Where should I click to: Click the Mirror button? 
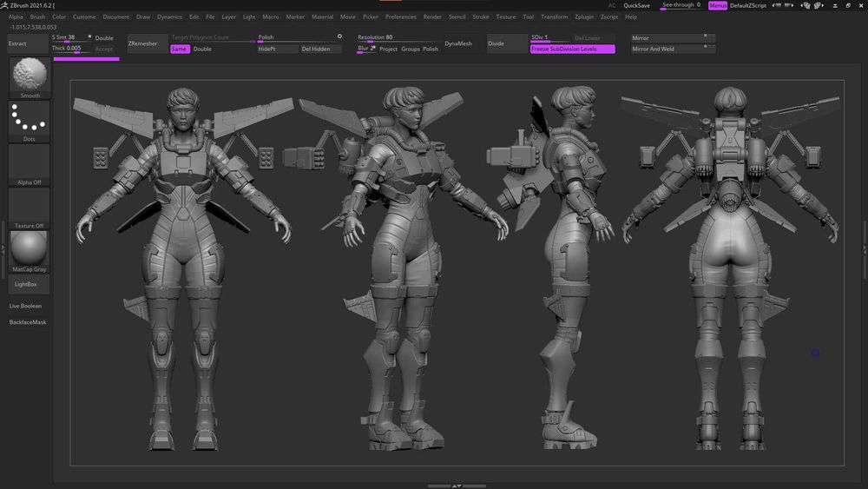tap(673, 37)
